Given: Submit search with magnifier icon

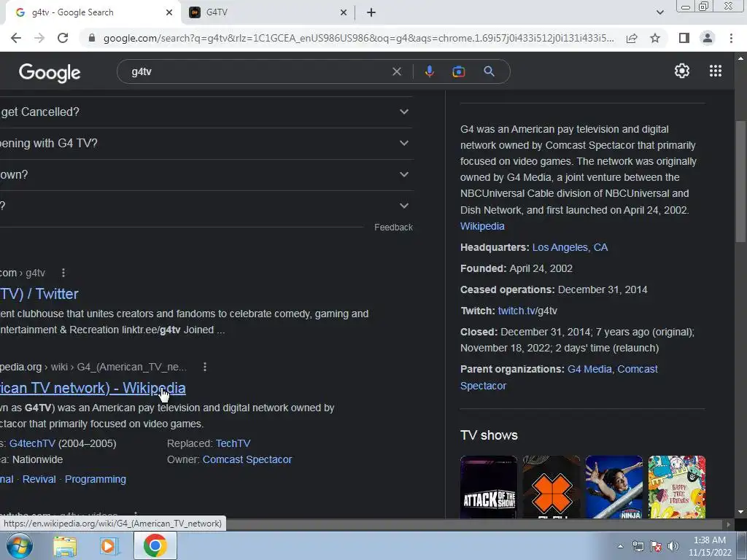Looking at the screenshot, I should click(x=489, y=71).
